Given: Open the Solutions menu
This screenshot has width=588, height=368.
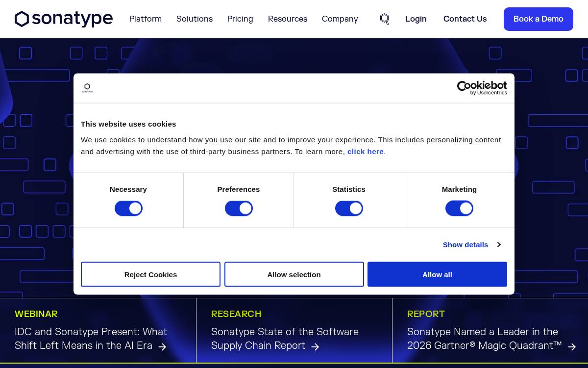Looking at the screenshot, I should (195, 19).
